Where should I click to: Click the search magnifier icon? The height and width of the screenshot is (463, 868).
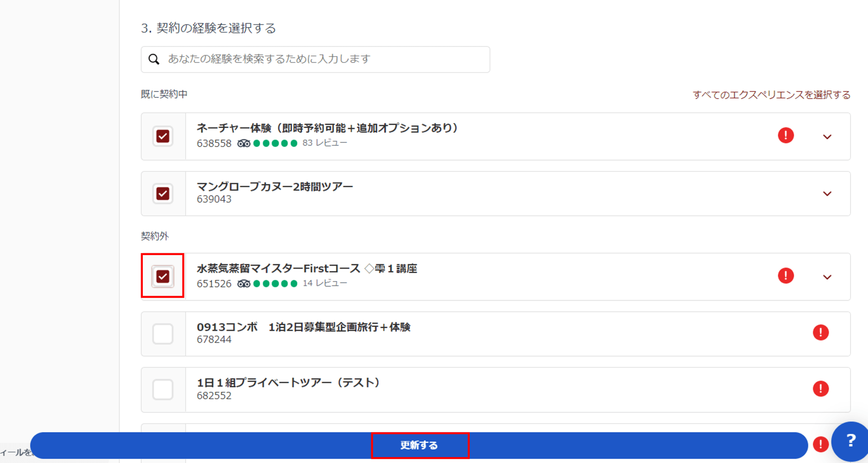click(x=154, y=59)
